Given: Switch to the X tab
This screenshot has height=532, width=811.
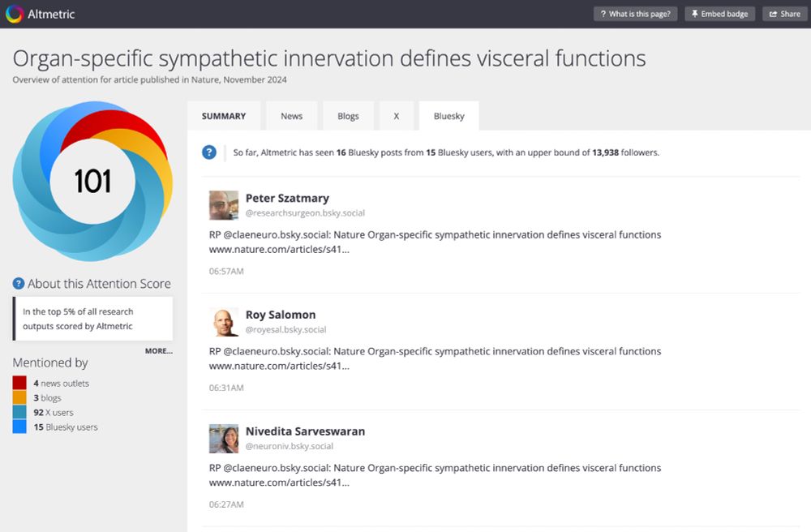Looking at the screenshot, I should point(397,116).
